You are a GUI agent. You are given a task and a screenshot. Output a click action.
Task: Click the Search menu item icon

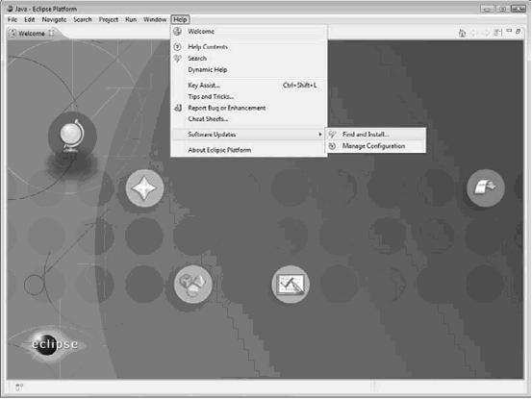click(177, 59)
